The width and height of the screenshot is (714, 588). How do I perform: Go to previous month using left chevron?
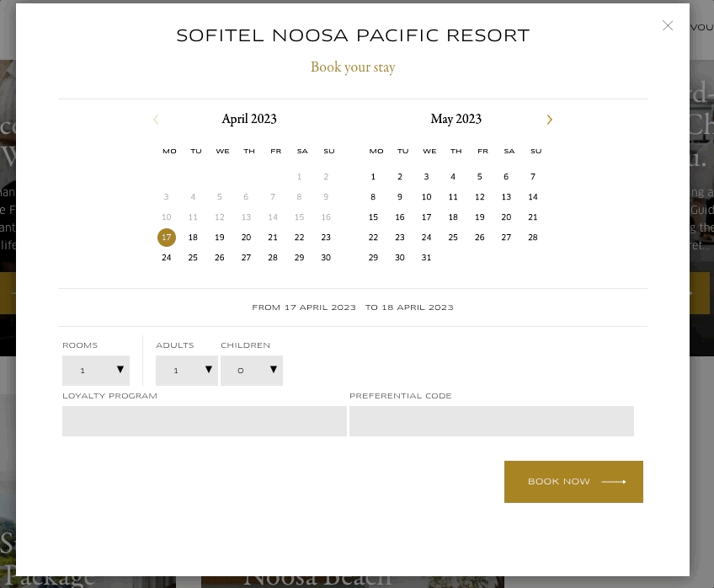tap(156, 120)
